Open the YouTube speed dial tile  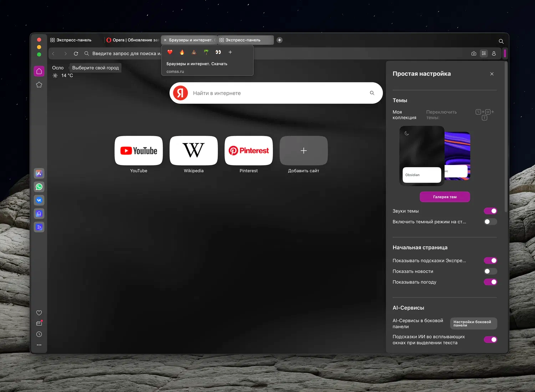tap(139, 150)
